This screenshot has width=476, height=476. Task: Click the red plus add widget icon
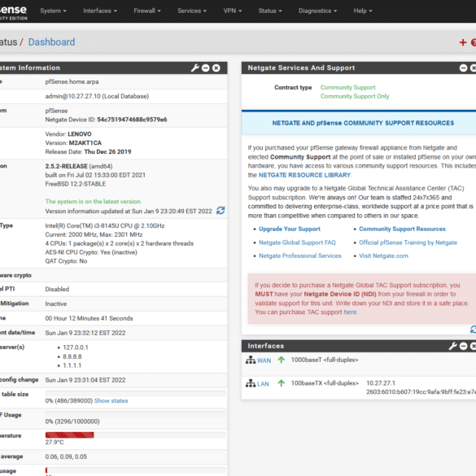pos(463,42)
